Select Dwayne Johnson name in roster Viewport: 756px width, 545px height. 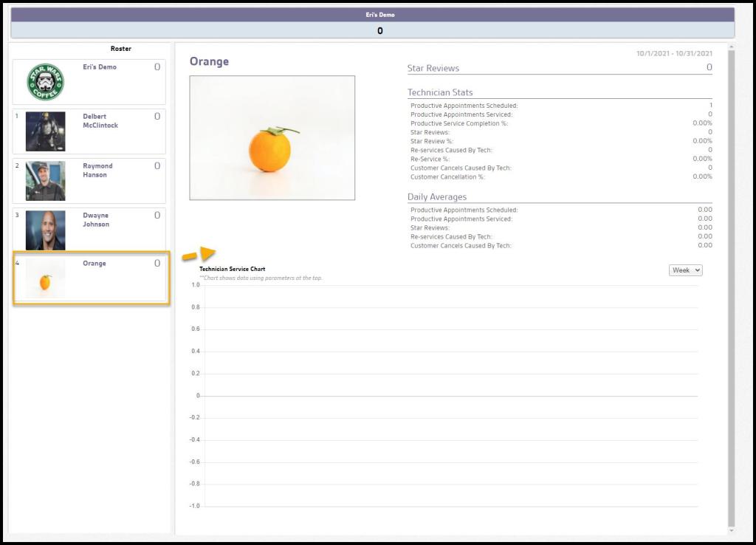96,220
